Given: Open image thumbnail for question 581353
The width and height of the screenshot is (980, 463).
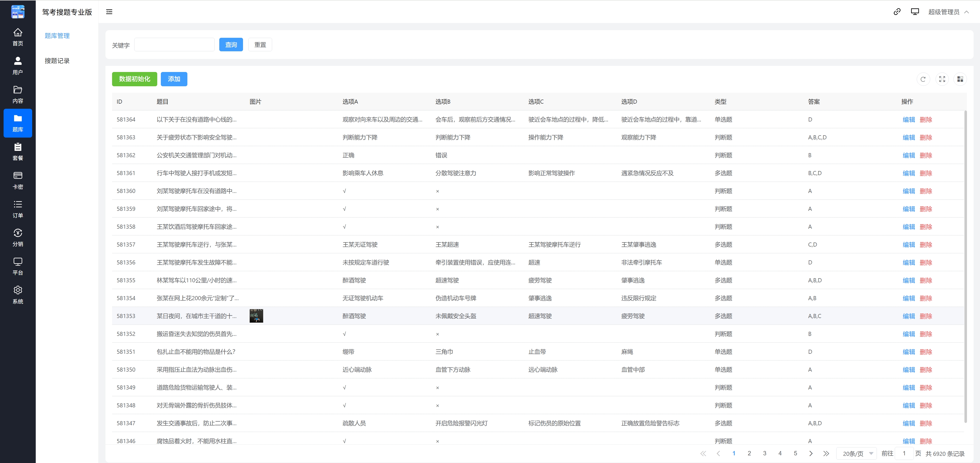Looking at the screenshot, I should coord(256,316).
